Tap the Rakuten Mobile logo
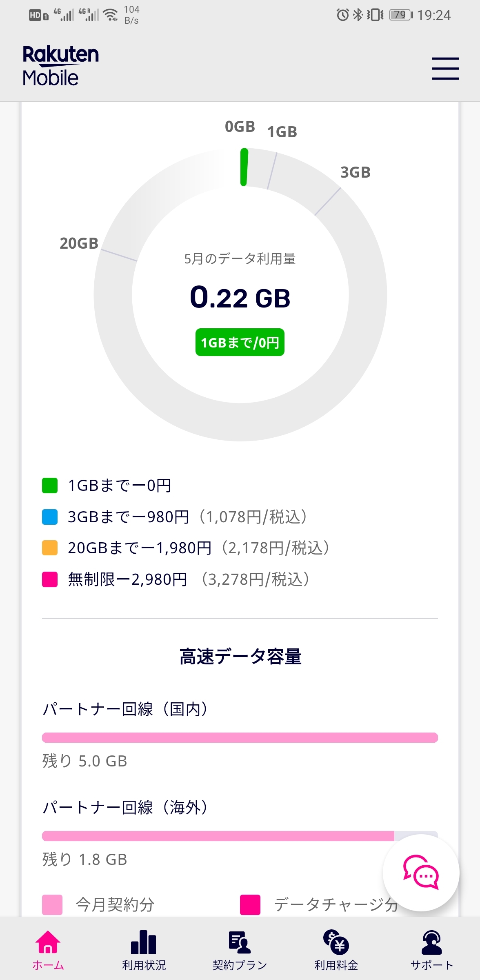 pyautogui.click(x=60, y=66)
